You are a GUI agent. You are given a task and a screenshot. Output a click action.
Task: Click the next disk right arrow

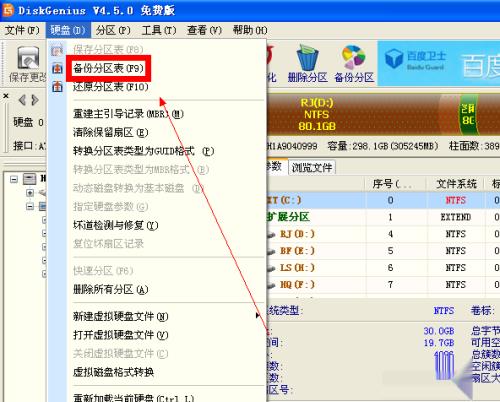(x=35, y=100)
